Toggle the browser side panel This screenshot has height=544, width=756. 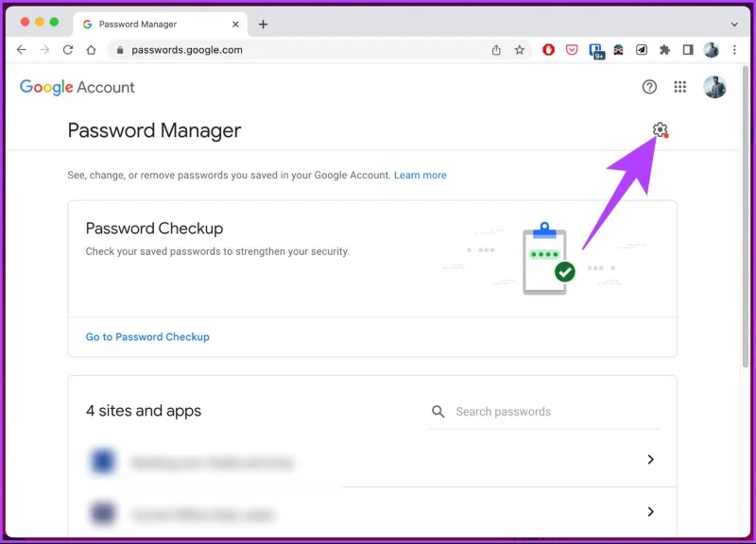click(x=688, y=50)
